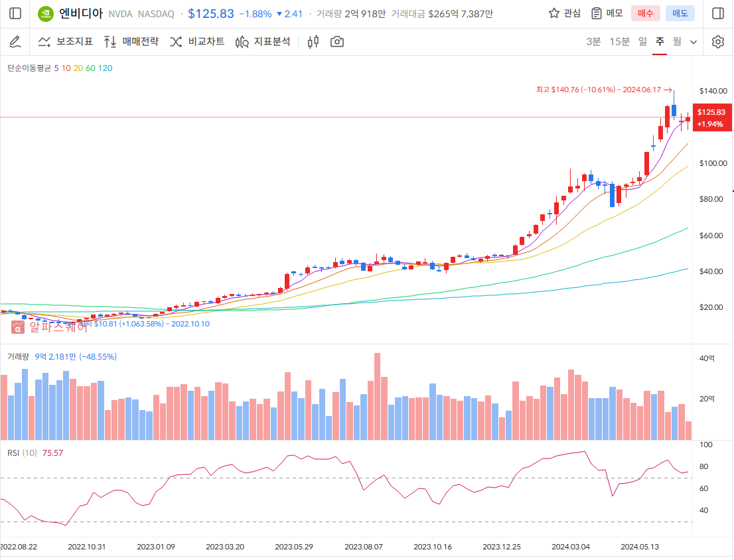Click the 매도 sell button
734x560 pixels.
point(680,13)
